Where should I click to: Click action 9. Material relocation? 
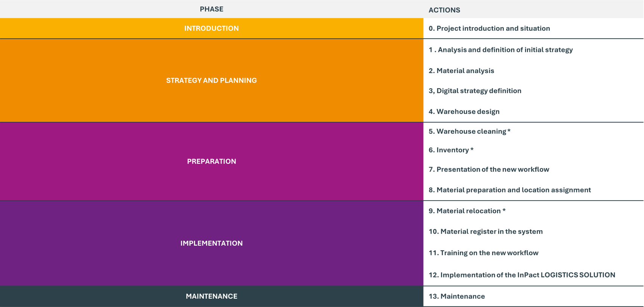467,211
